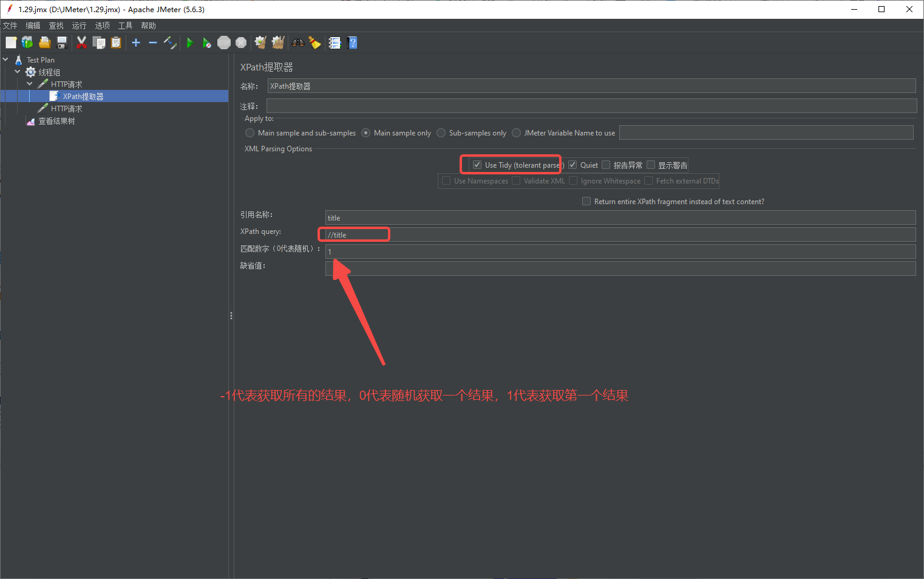Focus the JMeter variable name field
This screenshot has width=924, height=579.
click(766, 132)
